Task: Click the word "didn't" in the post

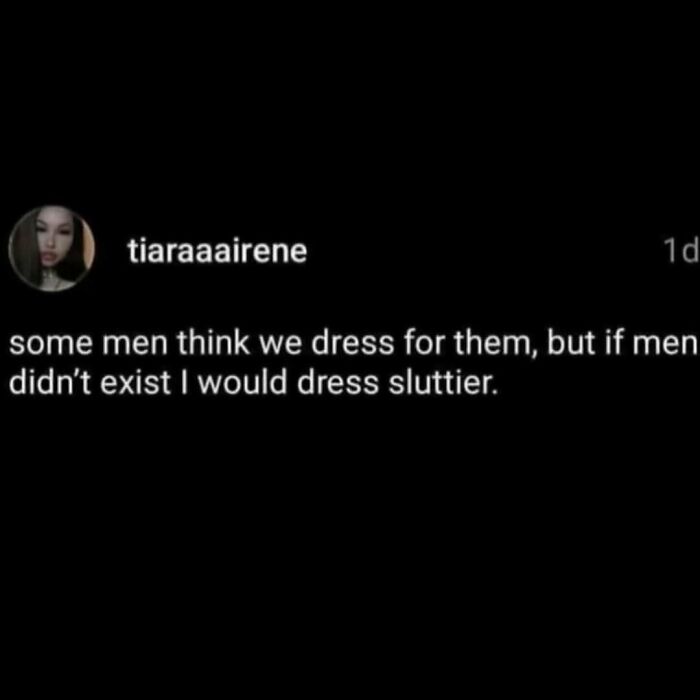Action: click(50, 383)
